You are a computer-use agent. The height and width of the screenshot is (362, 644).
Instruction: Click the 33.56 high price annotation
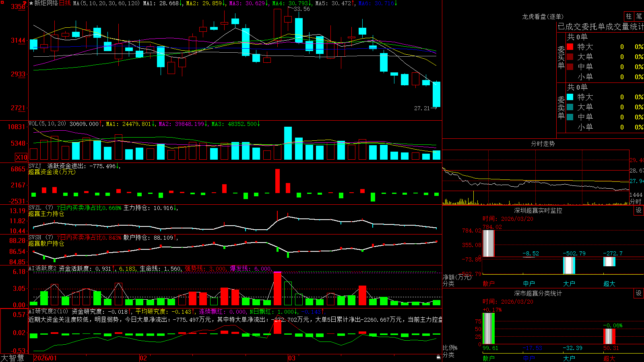click(x=301, y=9)
